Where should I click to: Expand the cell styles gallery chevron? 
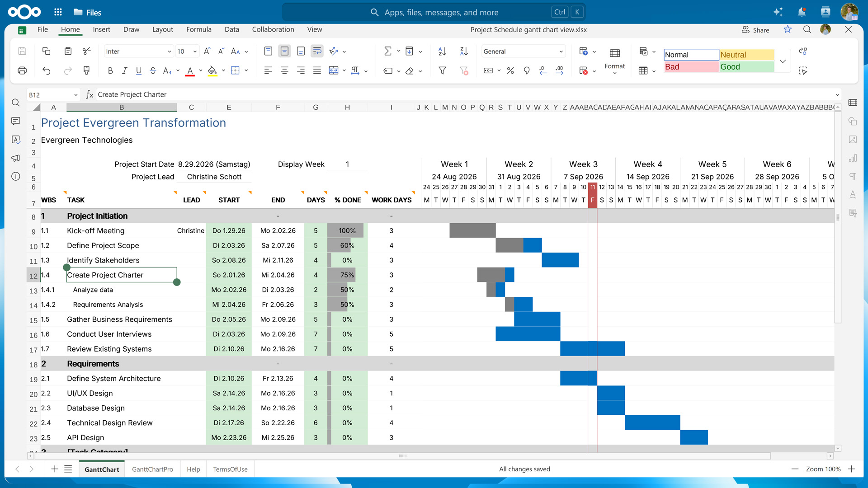783,61
